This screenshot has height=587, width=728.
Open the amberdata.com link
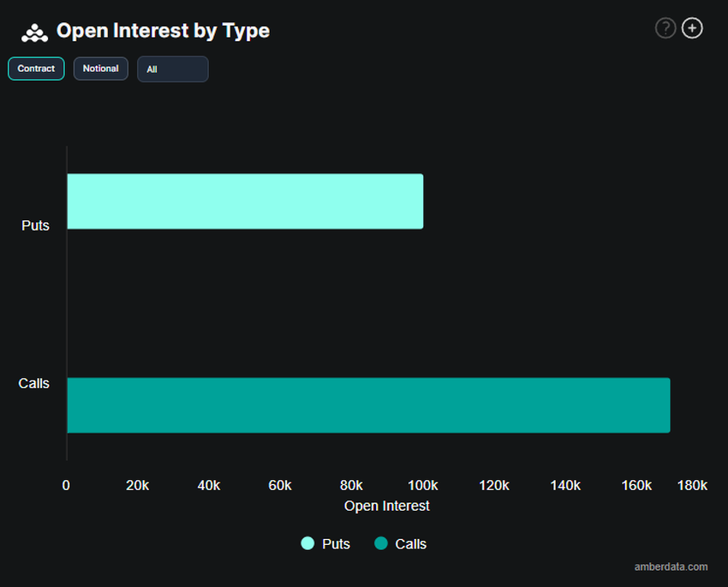tap(671, 566)
